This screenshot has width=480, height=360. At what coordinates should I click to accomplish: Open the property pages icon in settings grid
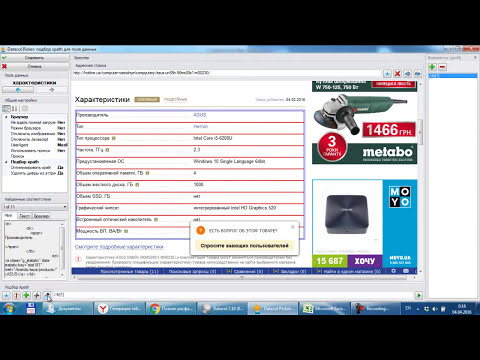tap(25, 109)
